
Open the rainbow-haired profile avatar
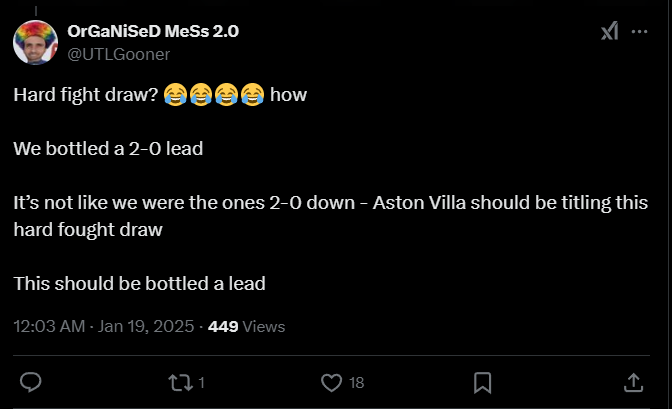[x=35, y=41]
